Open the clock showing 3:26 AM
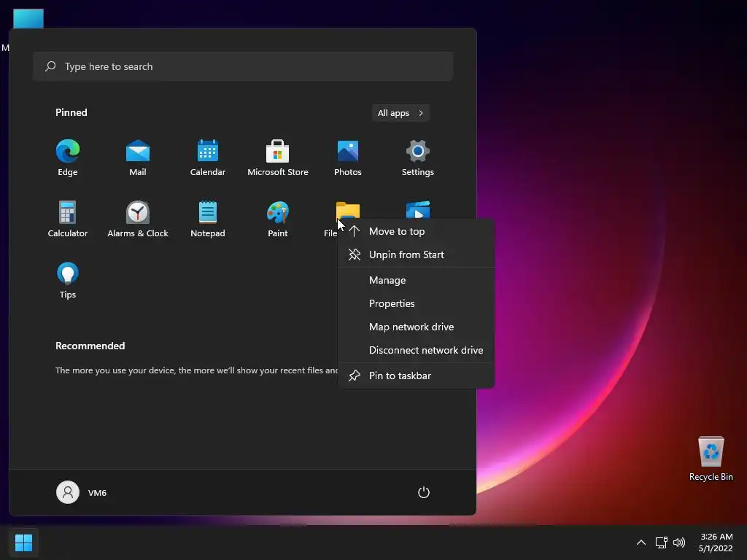Screen dimensions: 747x560 pyautogui.click(x=716, y=542)
